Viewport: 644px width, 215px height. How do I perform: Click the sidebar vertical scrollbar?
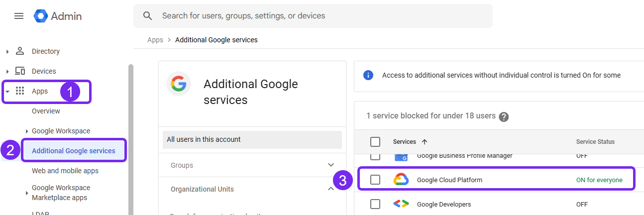pyautogui.click(x=130, y=139)
